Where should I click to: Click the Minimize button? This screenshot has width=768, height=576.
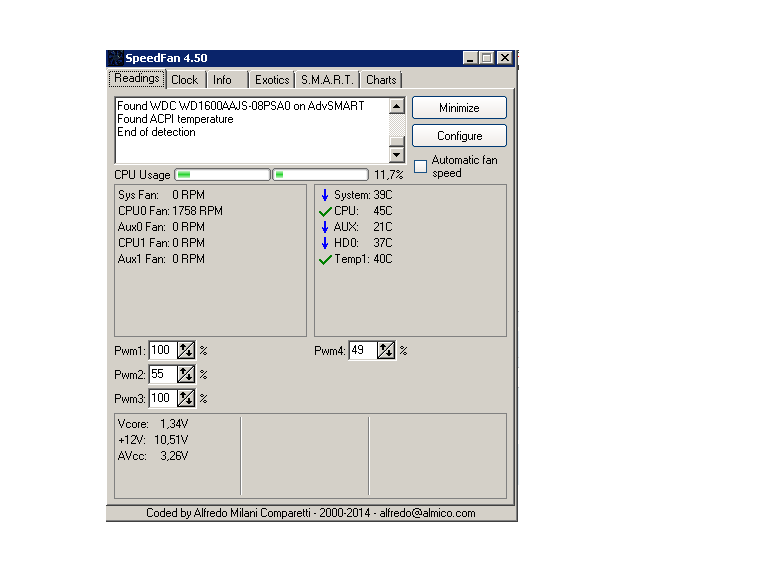pyautogui.click(x=459, y=108)
